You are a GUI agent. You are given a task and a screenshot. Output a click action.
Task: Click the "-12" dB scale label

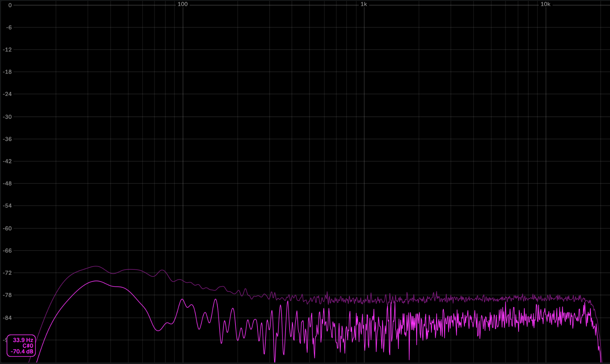[8, 49]
